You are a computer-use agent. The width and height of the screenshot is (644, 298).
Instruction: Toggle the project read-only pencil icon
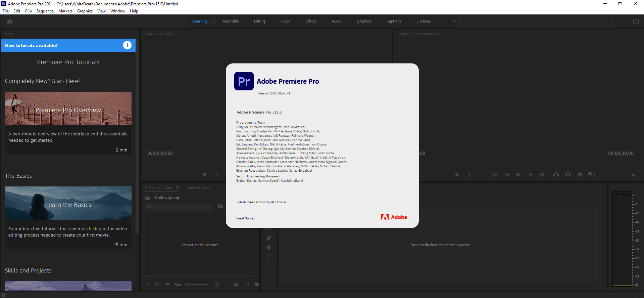coord(148,285)
